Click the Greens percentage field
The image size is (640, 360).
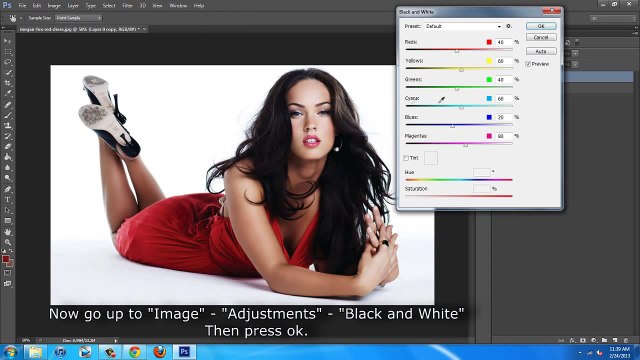tap(504, 80)
